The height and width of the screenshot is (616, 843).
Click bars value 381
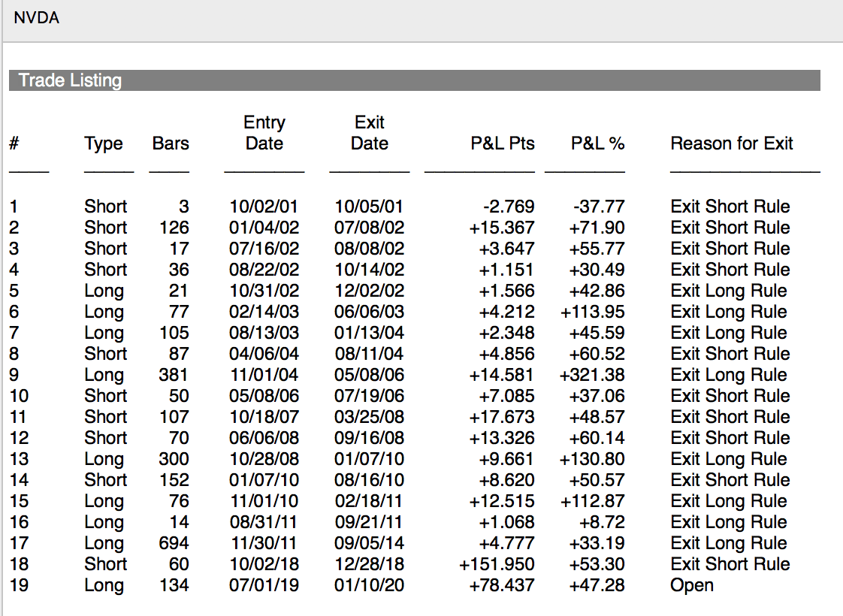pyautogui.click(x=174, y=375)
